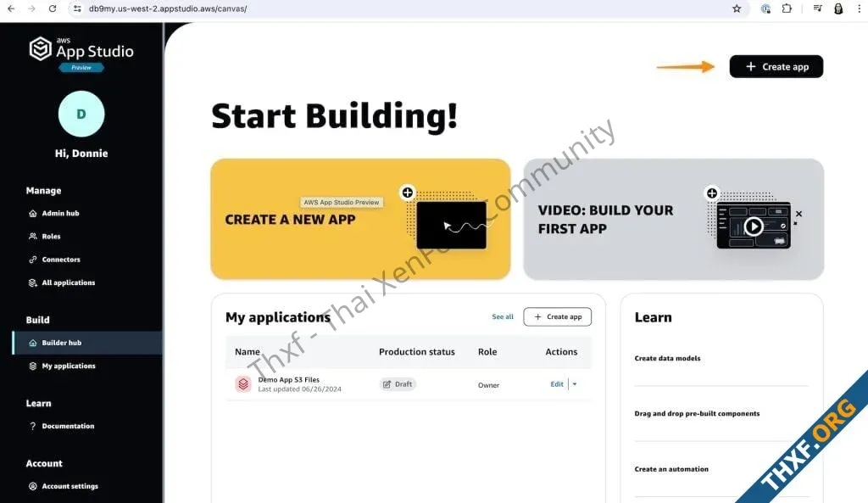This screenshot has width=868, height=503.
Task: Click the plus badge on the video card
Action: (712, 193)
